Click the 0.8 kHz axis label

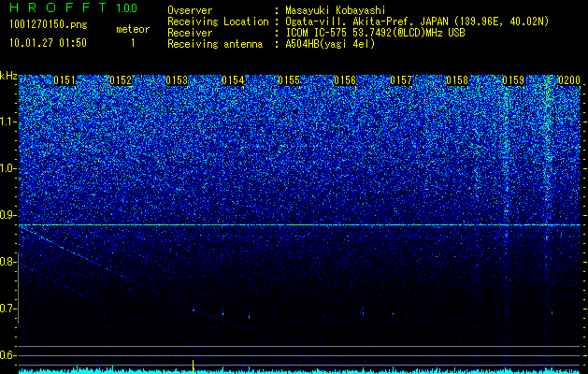8,262
